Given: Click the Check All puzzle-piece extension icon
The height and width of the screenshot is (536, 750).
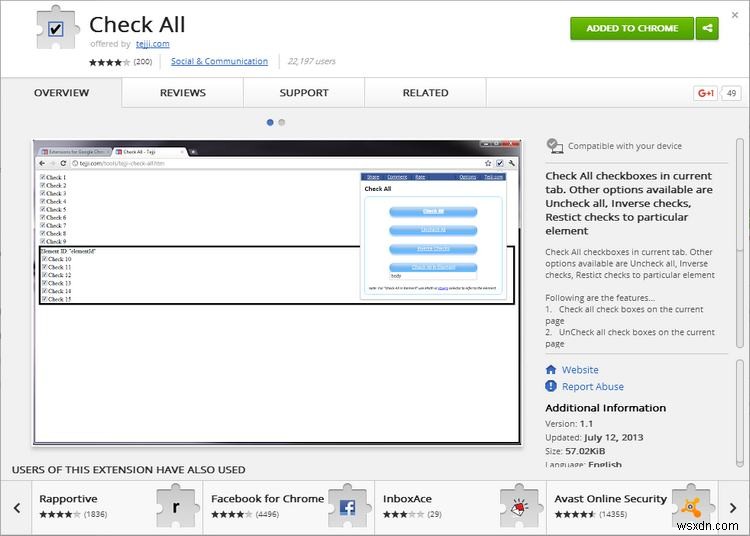Looking at the screenshot, I should tap(57, 28).
